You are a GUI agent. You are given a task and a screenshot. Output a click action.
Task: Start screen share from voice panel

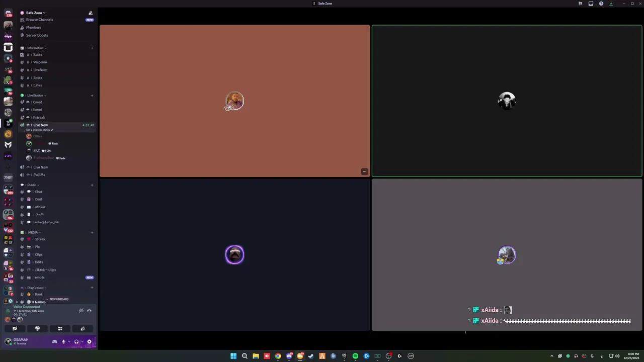tap(37, 328)
